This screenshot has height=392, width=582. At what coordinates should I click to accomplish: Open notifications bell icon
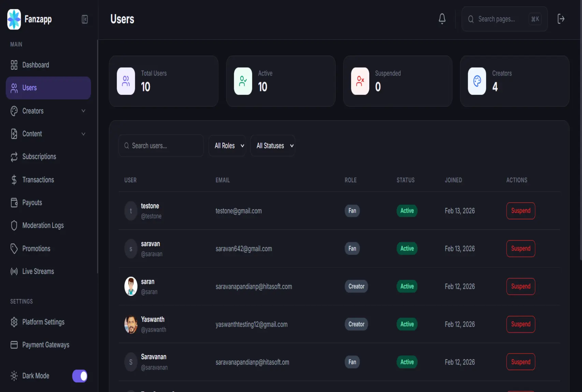point(442,19)
